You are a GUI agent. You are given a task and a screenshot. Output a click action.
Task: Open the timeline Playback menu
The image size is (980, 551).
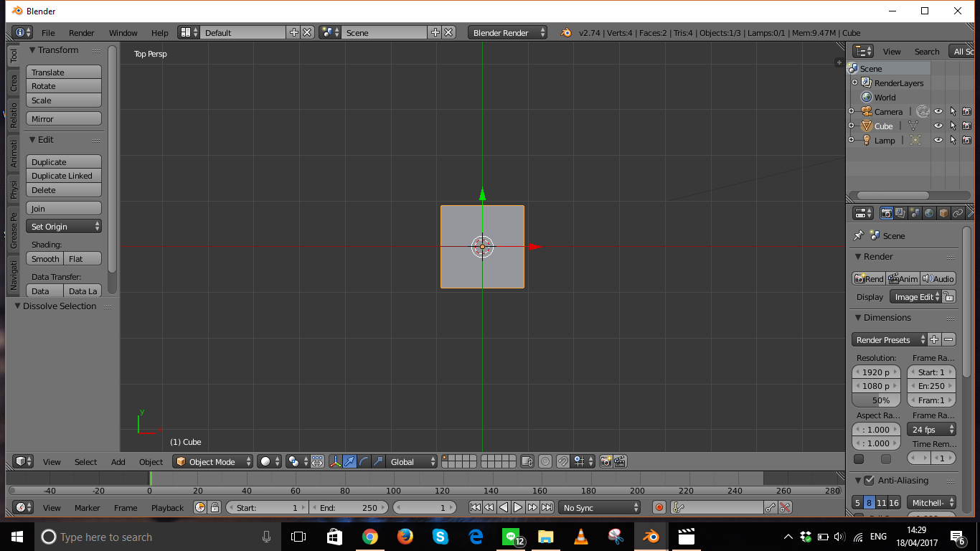167,507
